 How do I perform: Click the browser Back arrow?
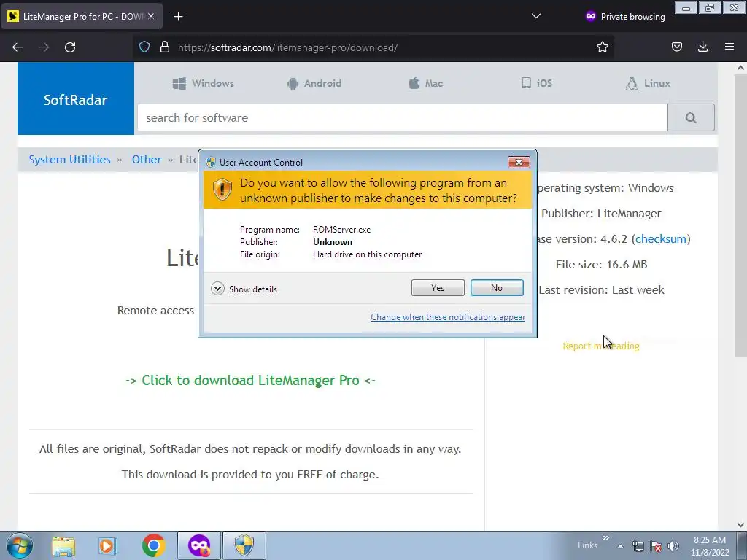click(18, 47)
